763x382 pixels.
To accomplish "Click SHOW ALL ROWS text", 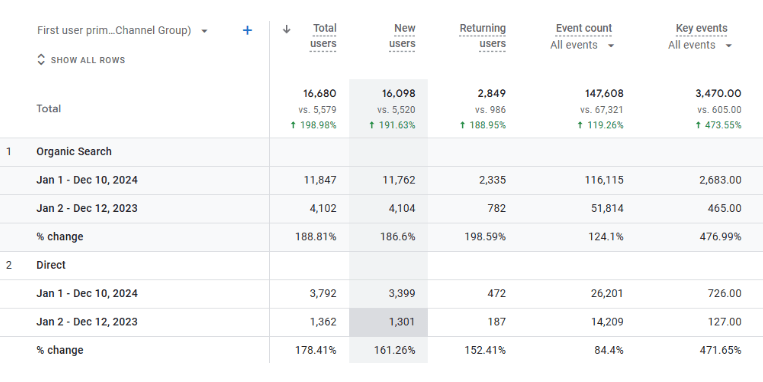I will coord(88,60).
